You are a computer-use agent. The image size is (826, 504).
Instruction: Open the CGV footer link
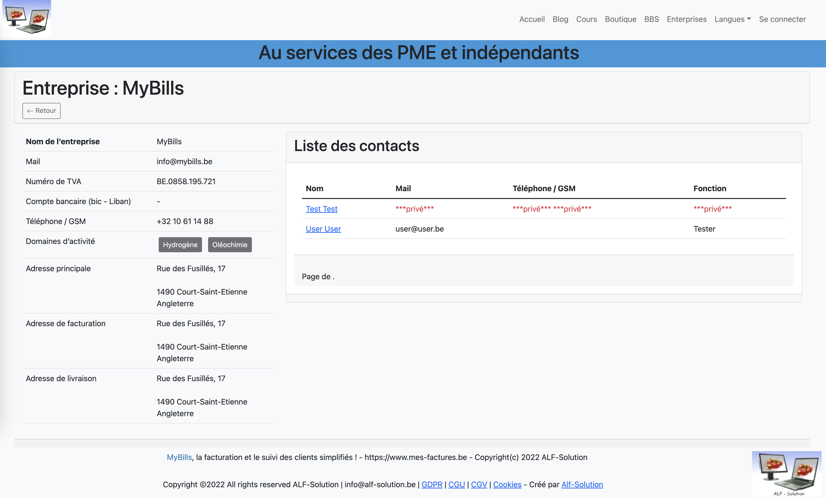pos(479,484)
